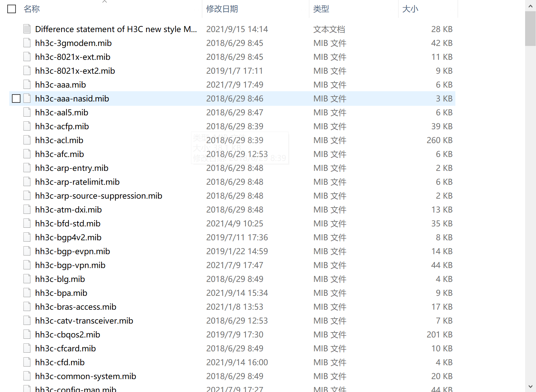This screenshot has height=392, width=536.
Task: Sort files by the 大小 column header
Action: click(410, 9)
